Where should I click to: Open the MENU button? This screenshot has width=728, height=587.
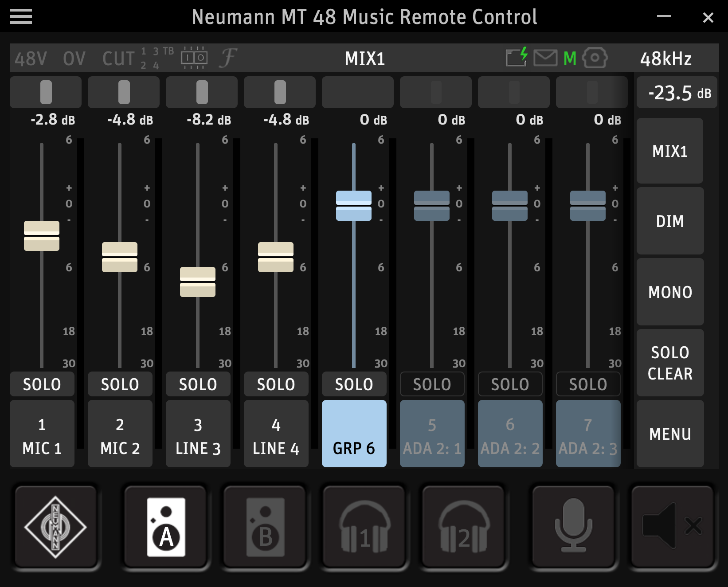tap(670, 434)
